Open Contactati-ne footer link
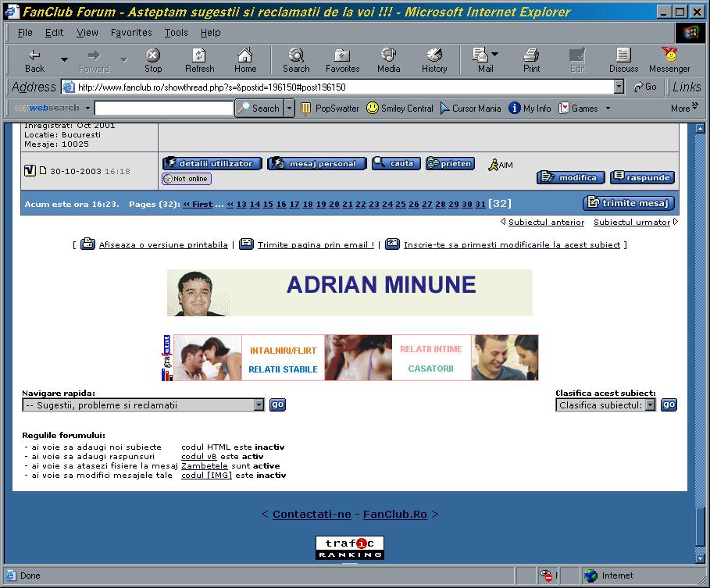The image size is (710, 588). click(x=312, y=515)
